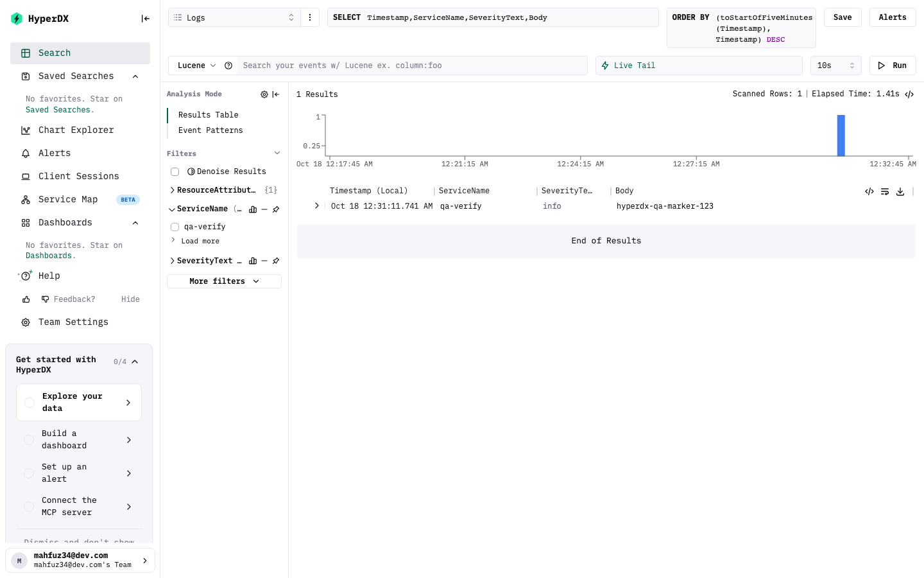
Task: Select Results Table analysis mode
Action: point(209,115)
